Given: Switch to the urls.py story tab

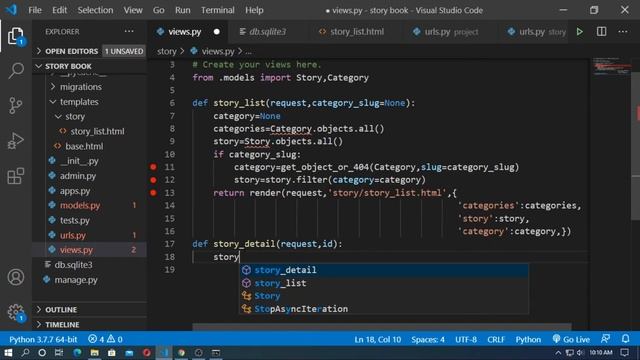Looking at the screenshot, I should pos(536,31).
